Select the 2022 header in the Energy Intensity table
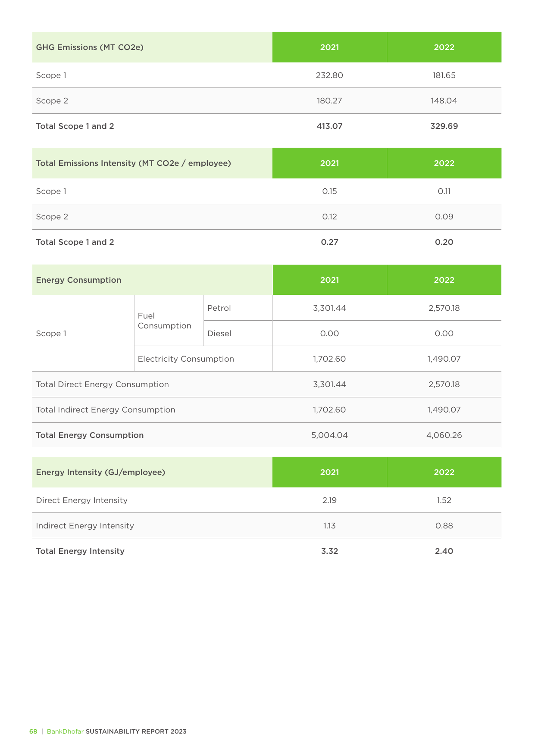The image size is (535, 756). (444, 472)
